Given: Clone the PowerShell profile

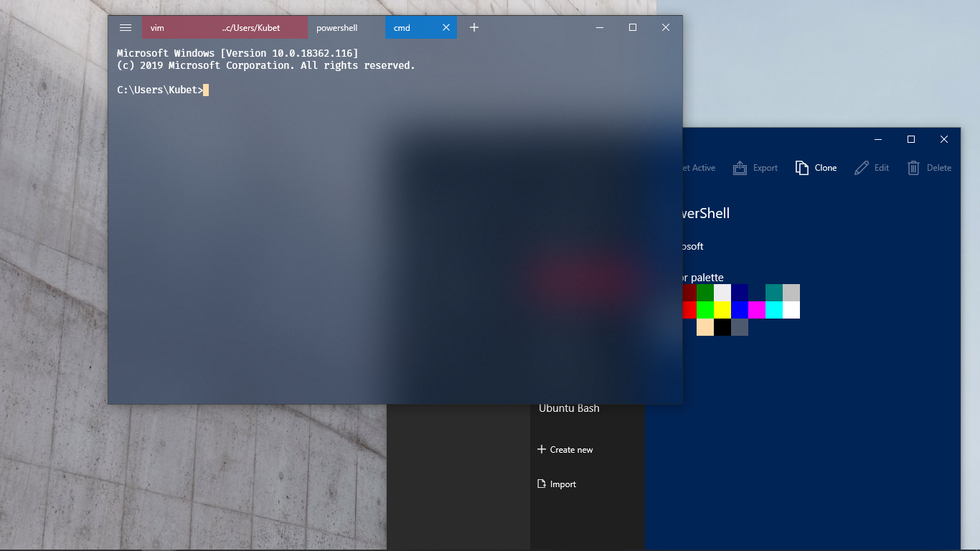Looking at the screenshot, I should click(816, 167).
